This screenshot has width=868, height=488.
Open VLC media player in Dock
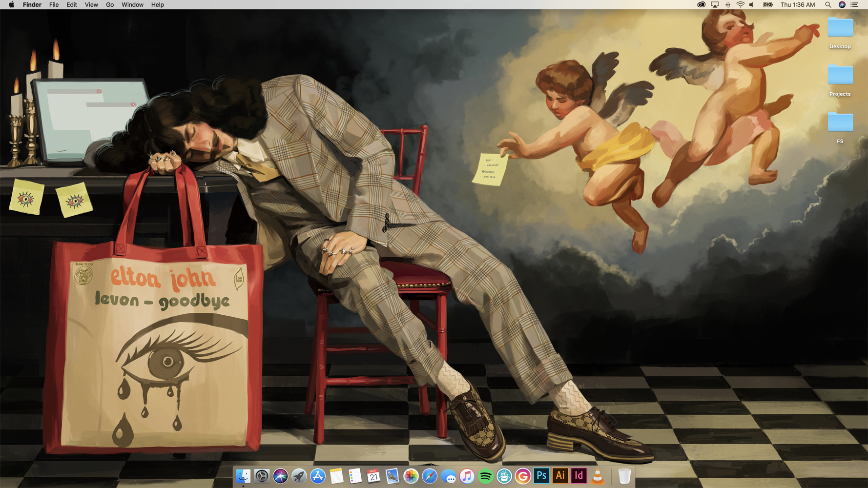click(597, 476)
